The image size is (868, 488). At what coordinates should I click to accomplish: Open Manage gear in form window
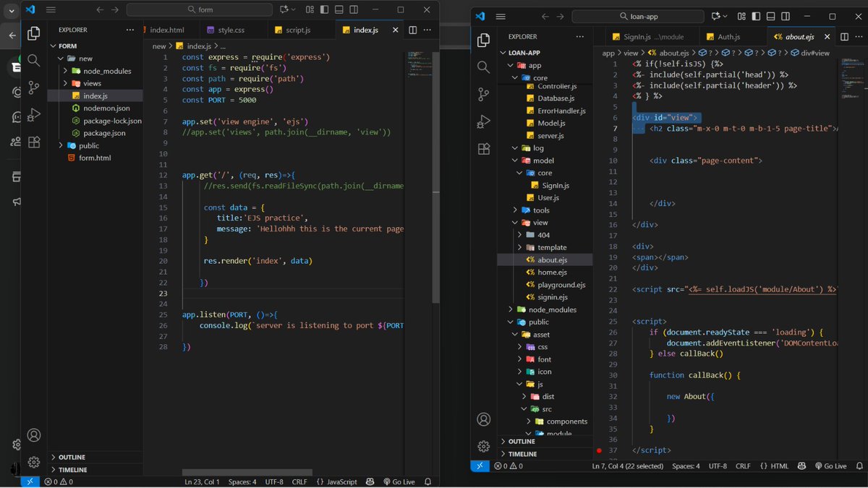point(33,462)
